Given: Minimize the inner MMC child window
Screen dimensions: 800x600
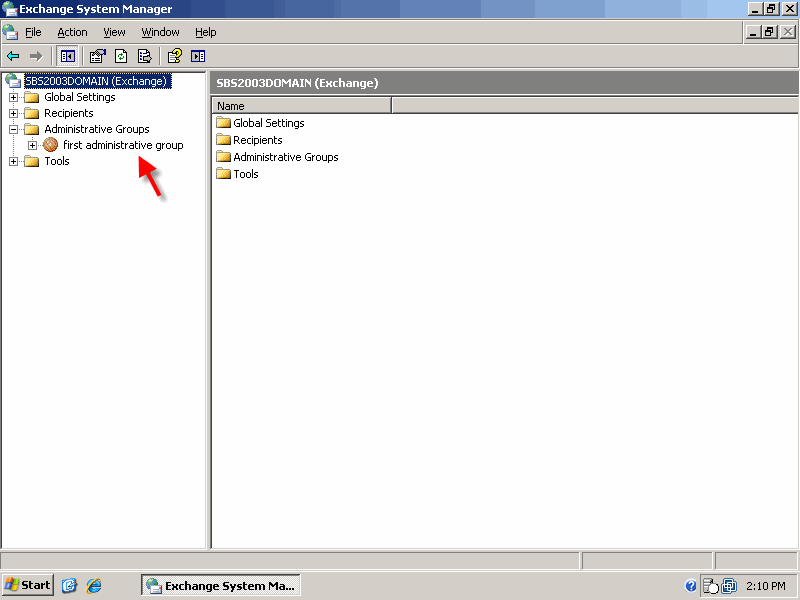Looking at the screenshot, I should pos(753,32).
